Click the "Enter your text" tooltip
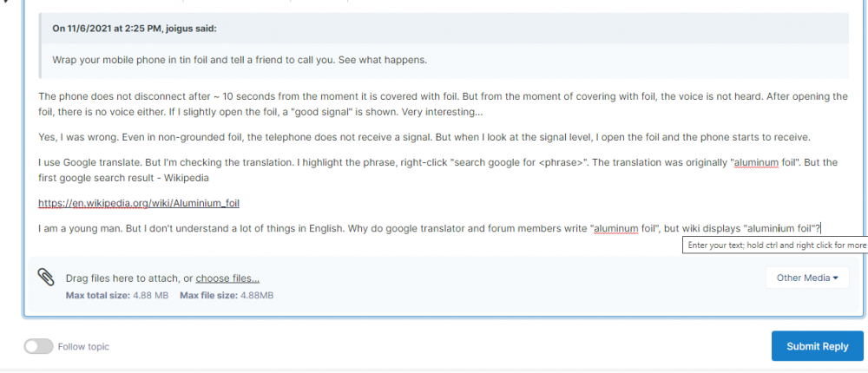The width and height of the screenshot is (868, 373). 776,245
